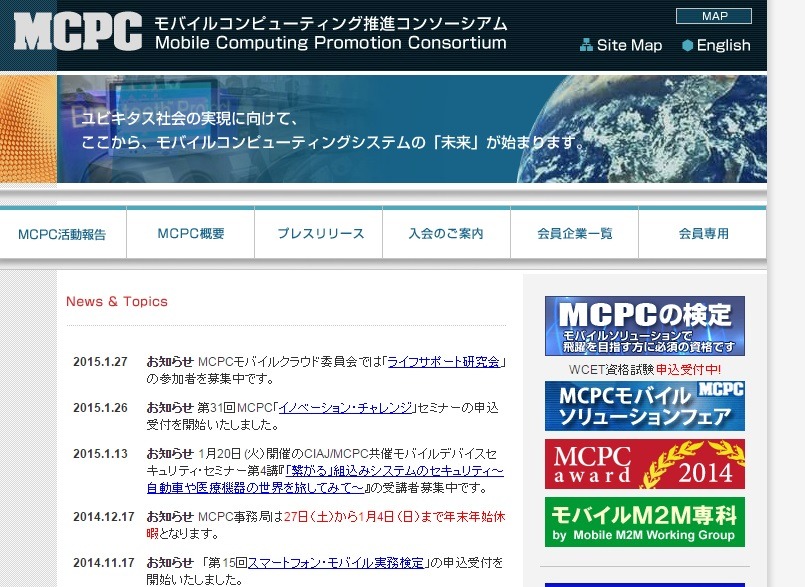Open the 「繋がる」組込みシステムのセキュリティ seminar link
Screen dimensions: 805x587
[x=325, y=479]
